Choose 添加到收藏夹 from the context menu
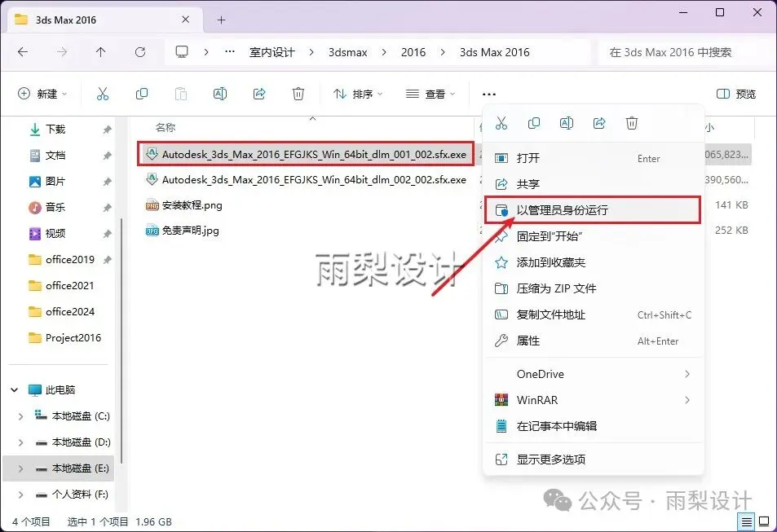This screenshot has height=532, width=777. [594, 262]
